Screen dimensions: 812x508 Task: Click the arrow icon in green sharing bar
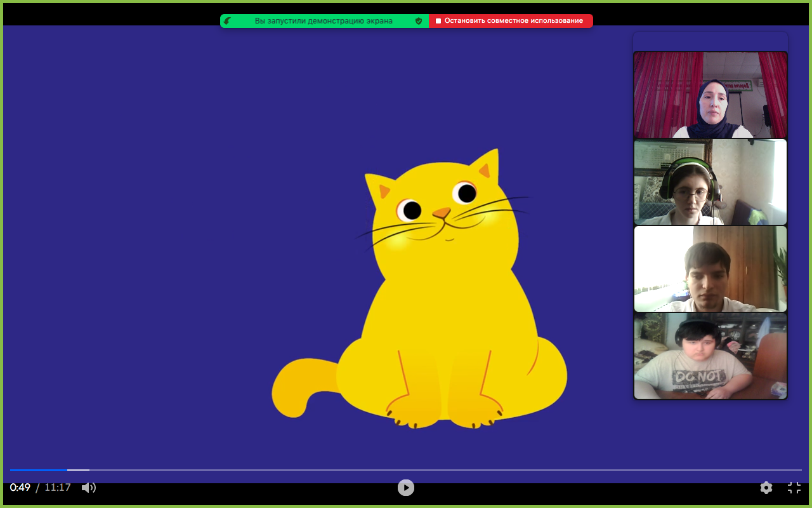tap(227, 21)
